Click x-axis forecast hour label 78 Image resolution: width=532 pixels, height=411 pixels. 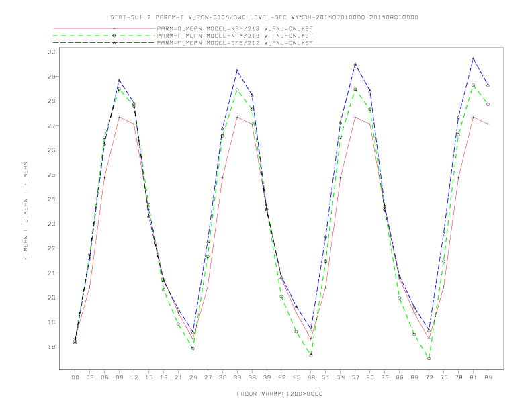(x=458, y=377)
